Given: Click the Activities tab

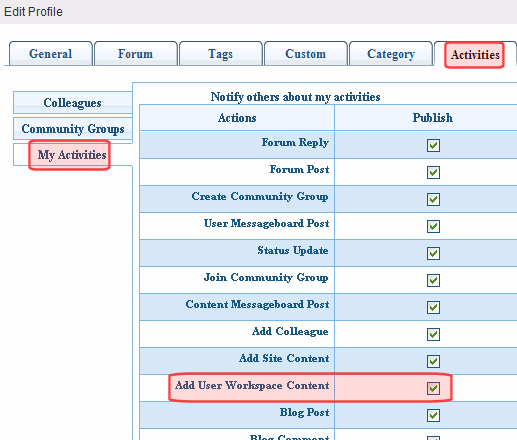Looking at the screenshot, I should tap(475, 55).
